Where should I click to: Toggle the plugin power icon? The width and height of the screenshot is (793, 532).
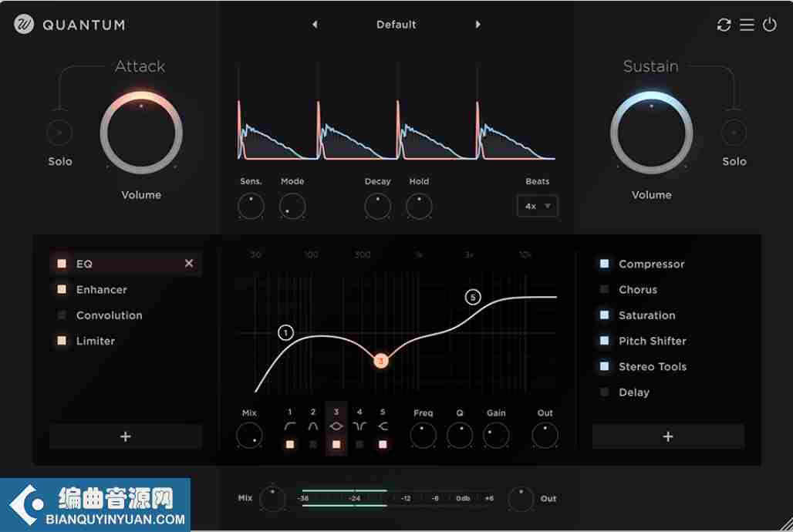pos(769,24)
